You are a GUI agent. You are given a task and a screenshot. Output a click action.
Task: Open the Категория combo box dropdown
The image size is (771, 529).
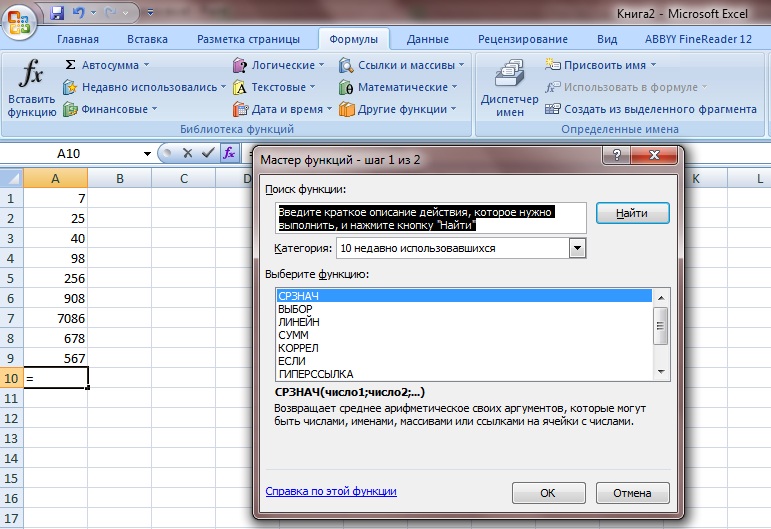click(x=577, y=248)
